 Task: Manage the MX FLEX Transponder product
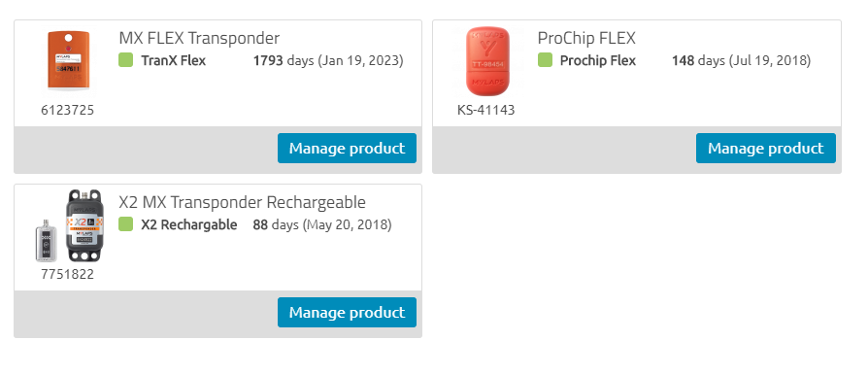tap(347, 148)
